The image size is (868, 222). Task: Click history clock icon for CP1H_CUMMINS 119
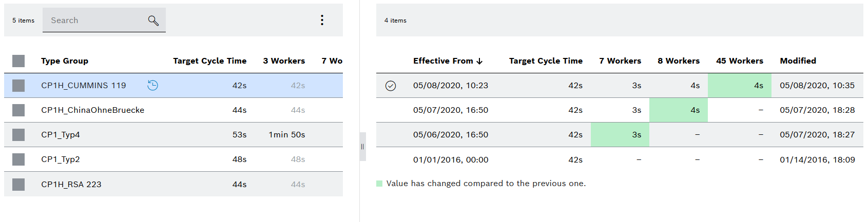pyautogui.click(x=152, y=85)
